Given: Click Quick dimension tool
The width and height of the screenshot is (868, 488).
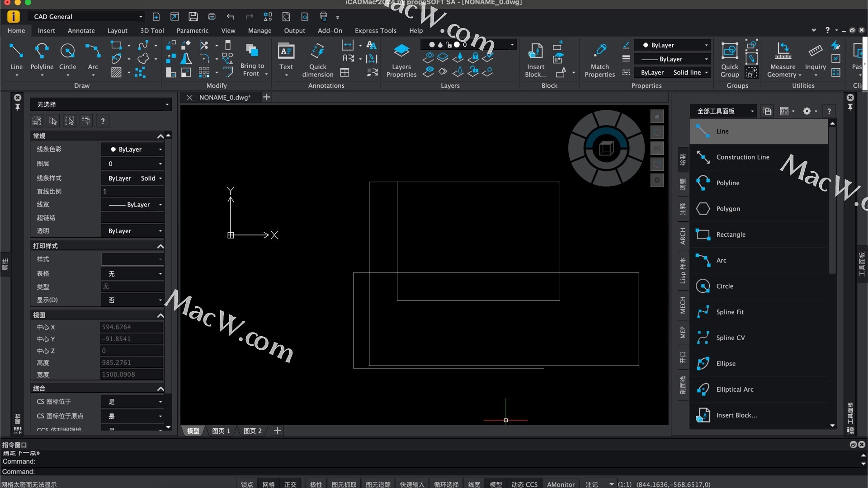Looking at the screenshot, I should 317,52.
